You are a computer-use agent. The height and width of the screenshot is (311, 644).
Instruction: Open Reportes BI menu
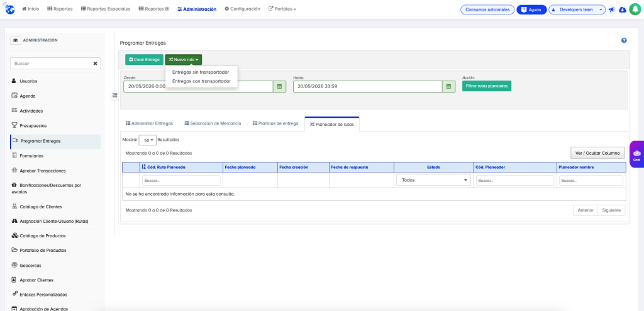point(154,9)
